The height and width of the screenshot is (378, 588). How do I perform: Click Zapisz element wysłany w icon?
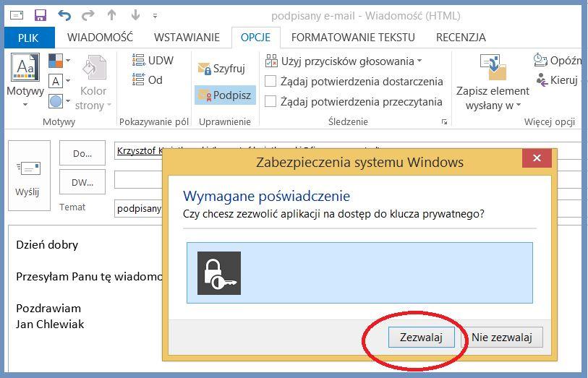tap(493, 67)
